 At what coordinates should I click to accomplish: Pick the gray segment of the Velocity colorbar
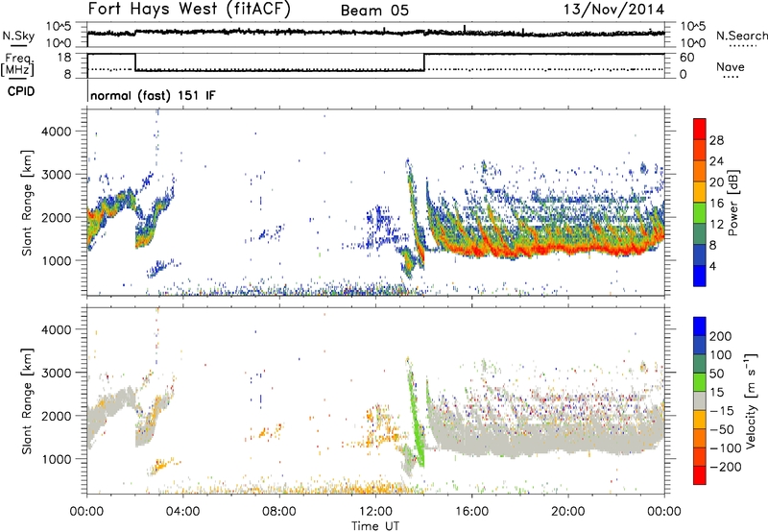click(700, 400)
